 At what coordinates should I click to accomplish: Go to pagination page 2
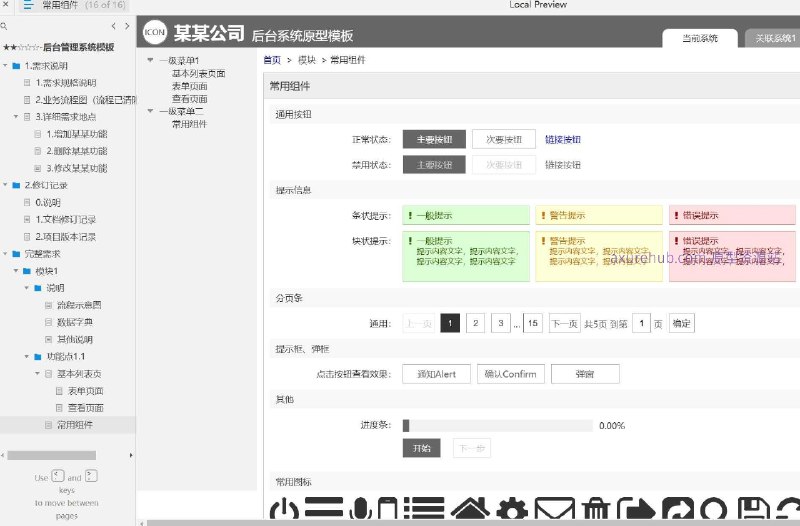tap(476, 323)
